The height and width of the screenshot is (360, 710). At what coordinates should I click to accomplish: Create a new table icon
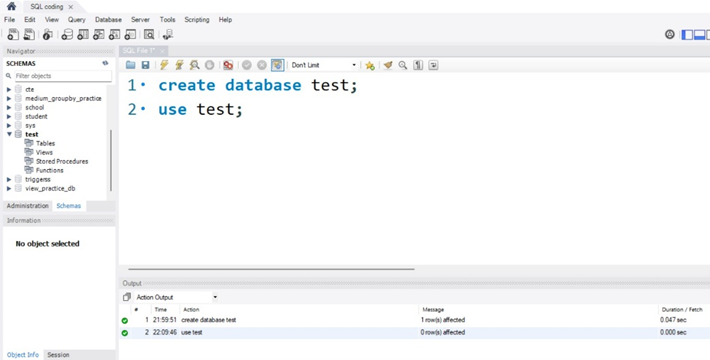tap(83, 34)
